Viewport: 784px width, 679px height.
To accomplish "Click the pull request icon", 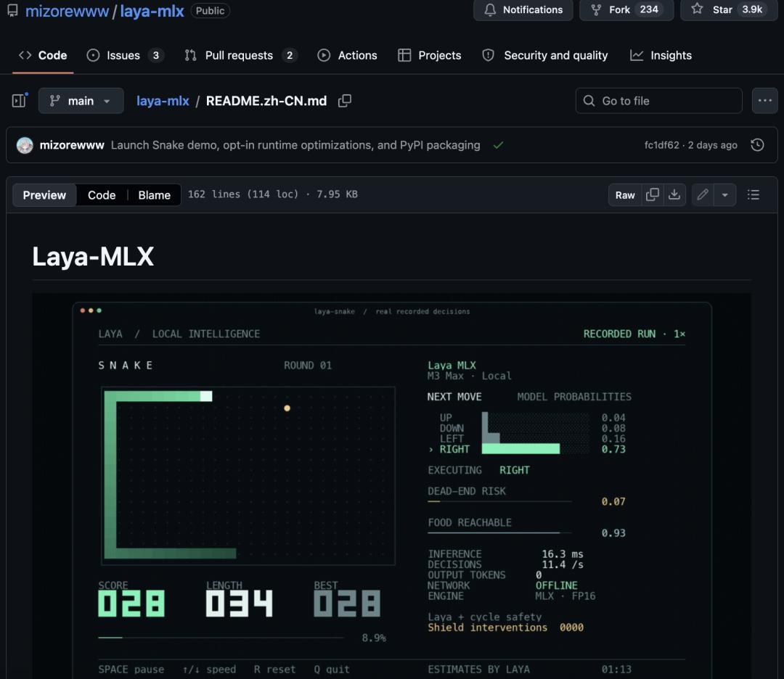I will coord(190,55).
